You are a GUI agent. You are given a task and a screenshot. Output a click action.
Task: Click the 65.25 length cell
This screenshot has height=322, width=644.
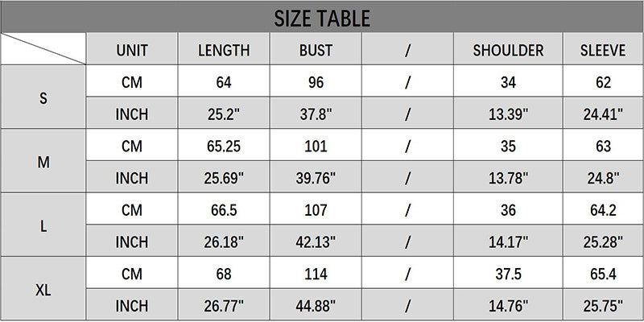[224, 147]
